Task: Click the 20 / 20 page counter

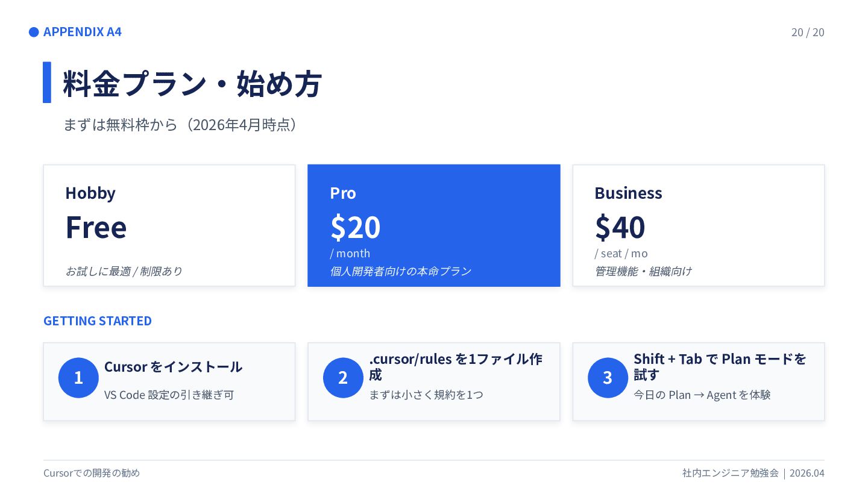Action: click(807, 32)
